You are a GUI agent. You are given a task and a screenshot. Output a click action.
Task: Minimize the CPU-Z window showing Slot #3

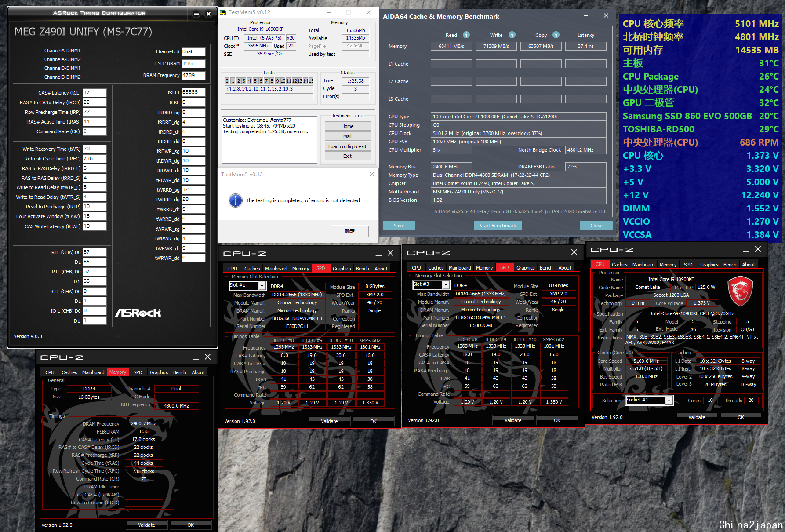pos(562,253)
